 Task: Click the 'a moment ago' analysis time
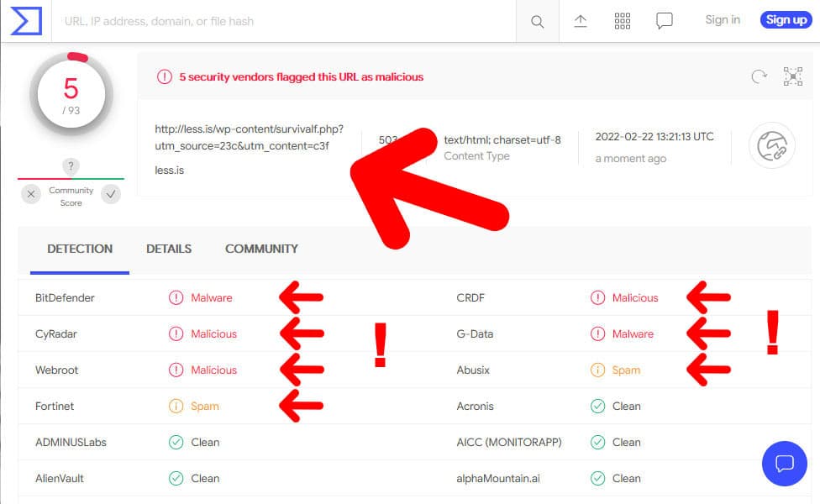(631, 159)
